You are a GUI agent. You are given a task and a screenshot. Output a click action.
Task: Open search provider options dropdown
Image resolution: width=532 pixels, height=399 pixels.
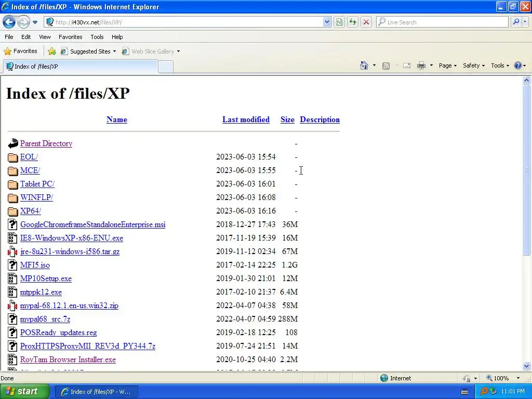525,22
